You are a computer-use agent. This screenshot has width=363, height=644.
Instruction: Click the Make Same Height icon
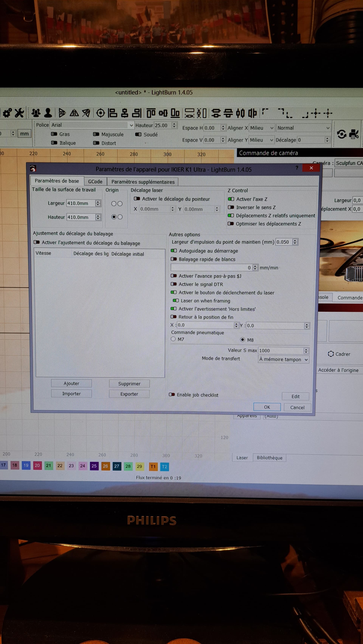(x=202, y=113)
